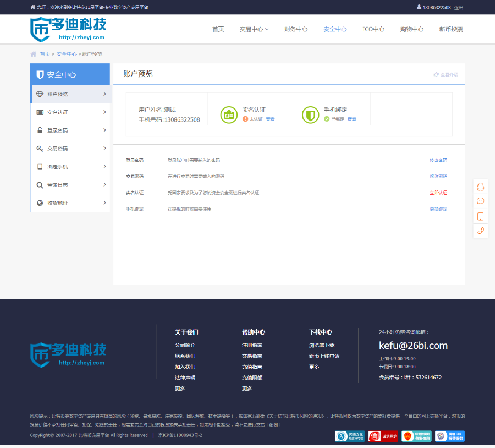The width and height of the screenshot is (495, 448).
Task: Click the mobile device icon in floating sidebar
Action: pyautogui.click(x=481, y=216)
